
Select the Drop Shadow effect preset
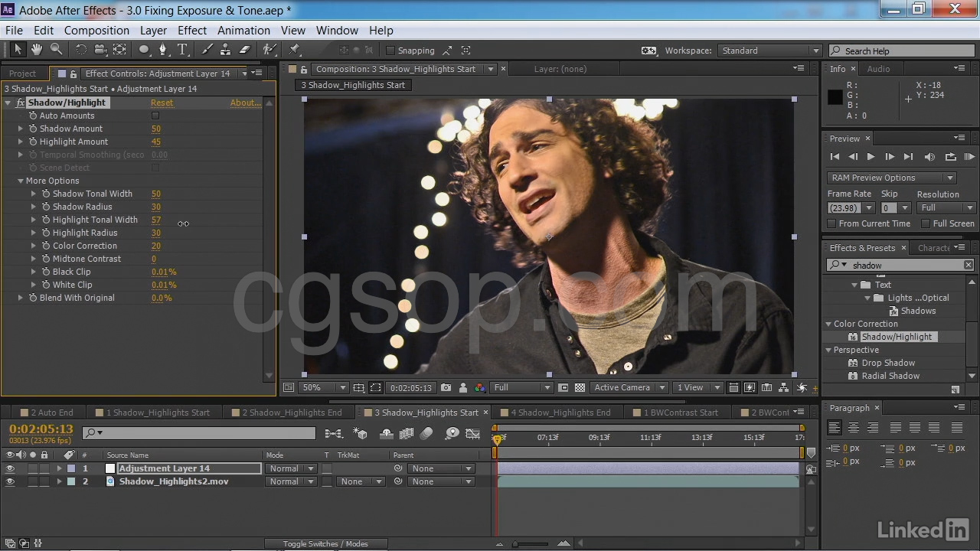click(888, 363)
